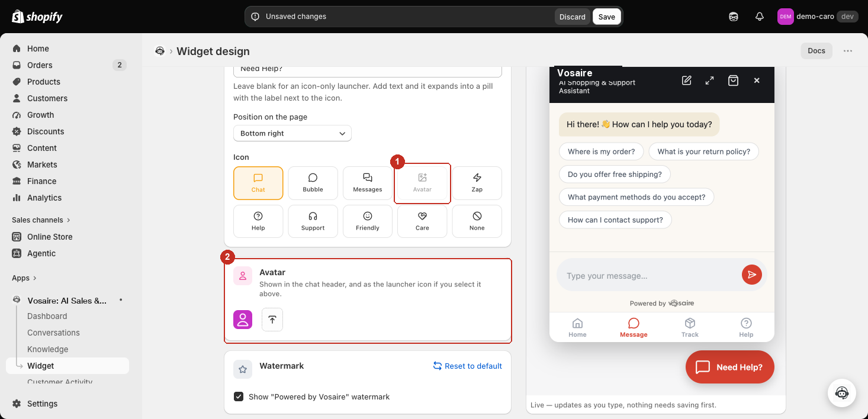Choose the Bubble launcher icon option
The image size is (868, 419).
[x=313, y=183]
